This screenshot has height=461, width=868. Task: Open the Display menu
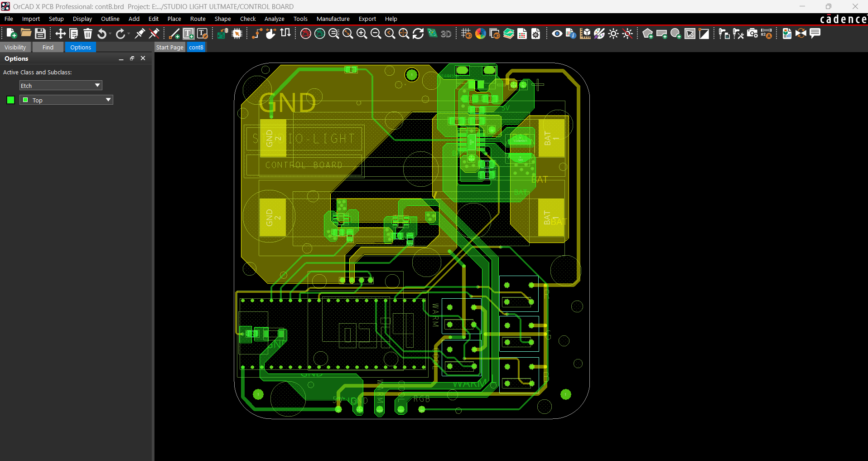tap(82, 19)
